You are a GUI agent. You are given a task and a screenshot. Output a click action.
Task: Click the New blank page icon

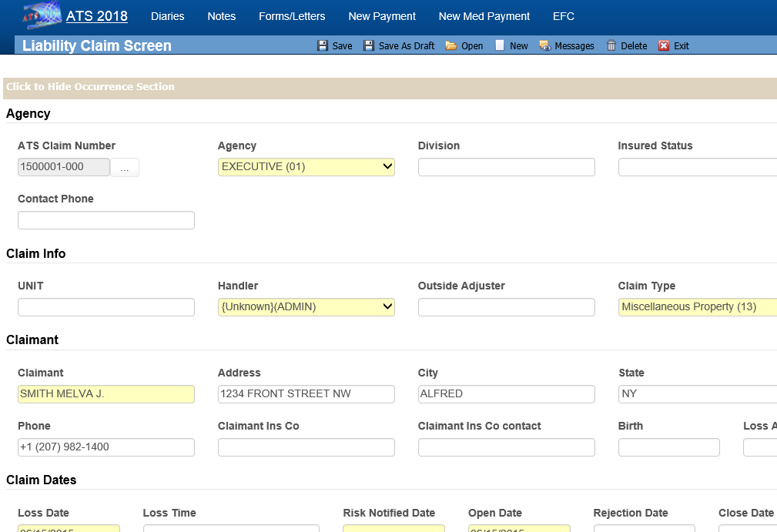tap(500, 46)
